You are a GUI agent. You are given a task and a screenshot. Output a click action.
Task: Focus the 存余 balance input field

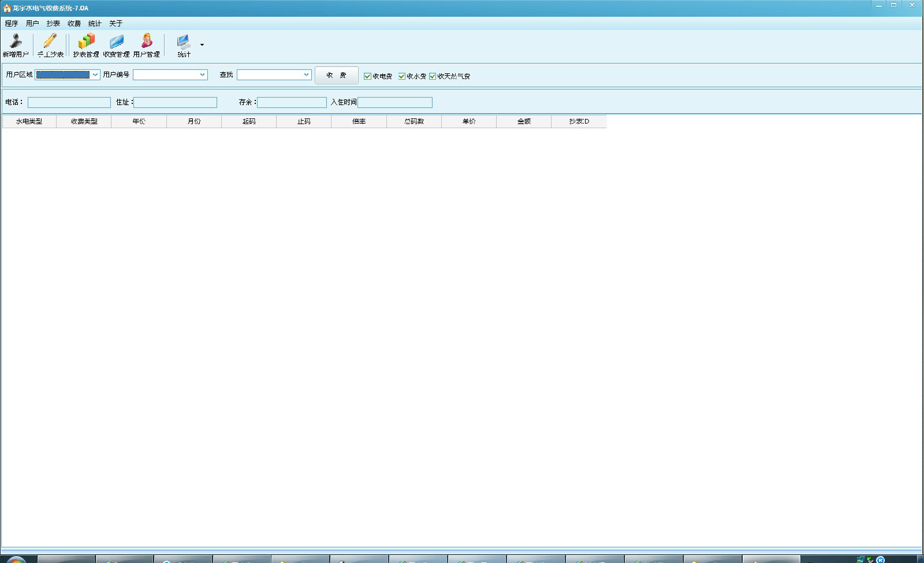click(x=292, y=102)
